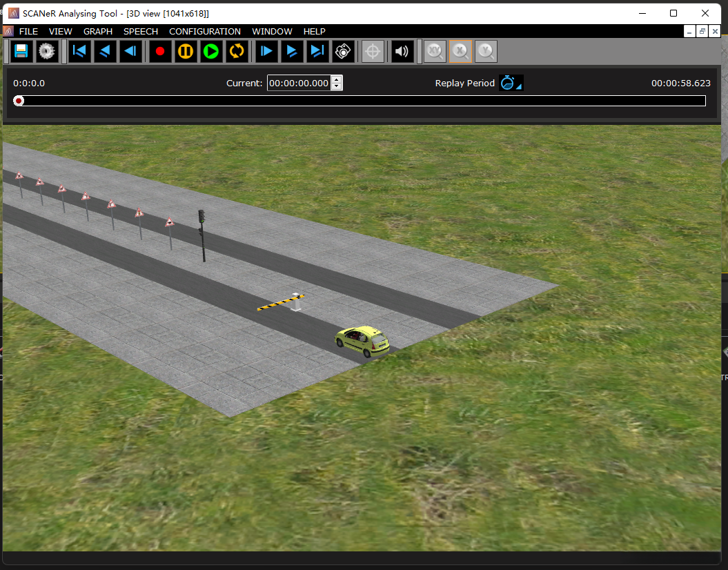Take a snapshot with the camera icon

(343, 51)
